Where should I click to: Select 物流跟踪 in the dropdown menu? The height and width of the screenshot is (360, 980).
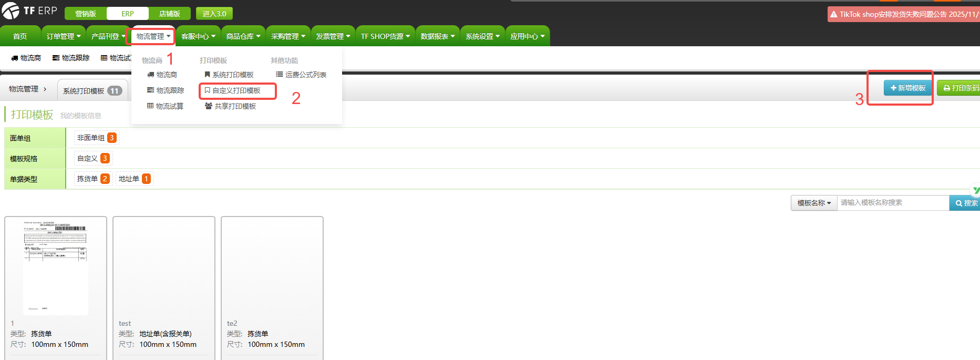tap(166, 90)
